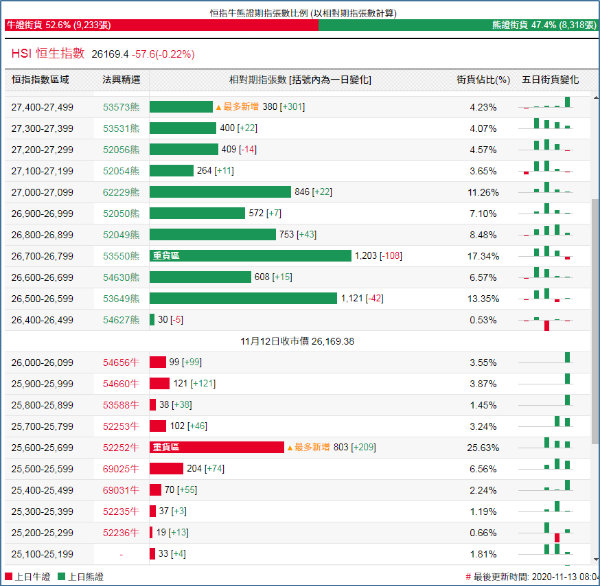600x586 pixels.
Task: Click the five-day chart for 25,200-25,299
Action: 546,532
